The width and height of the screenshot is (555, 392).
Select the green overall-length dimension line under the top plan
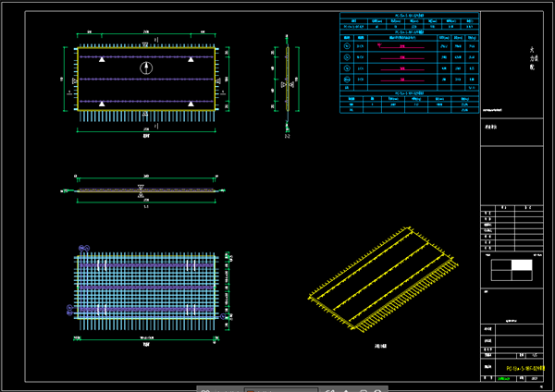[x=146, y=131]
